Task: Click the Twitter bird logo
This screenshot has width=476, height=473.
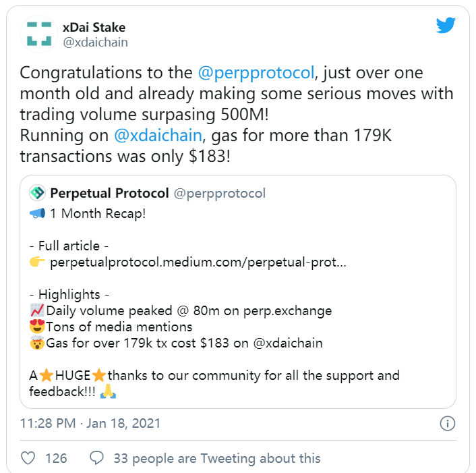Action: point(446,27)
